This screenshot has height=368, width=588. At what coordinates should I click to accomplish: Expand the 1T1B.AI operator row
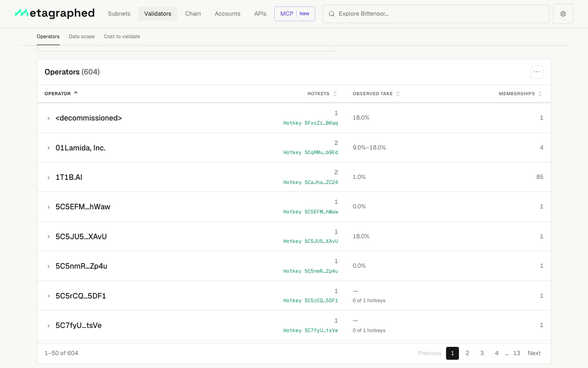click(x=49, y=178)
